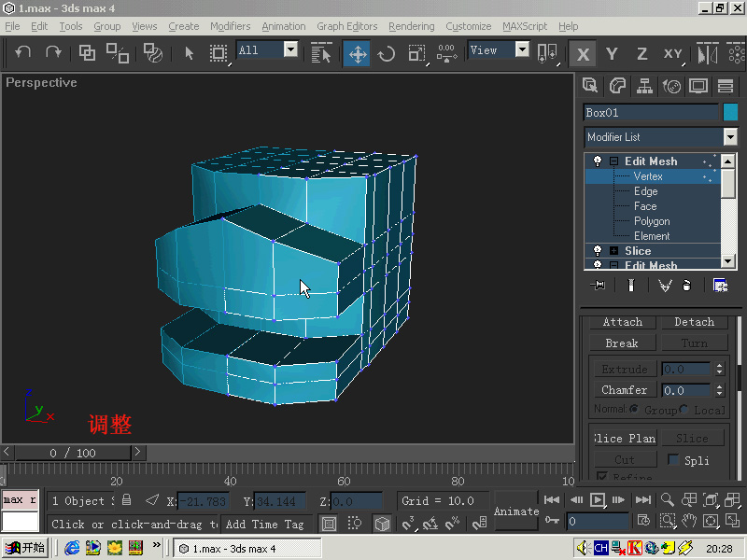Click the Break button
Viewport: 747px width, 560px height.
(623, 343)
